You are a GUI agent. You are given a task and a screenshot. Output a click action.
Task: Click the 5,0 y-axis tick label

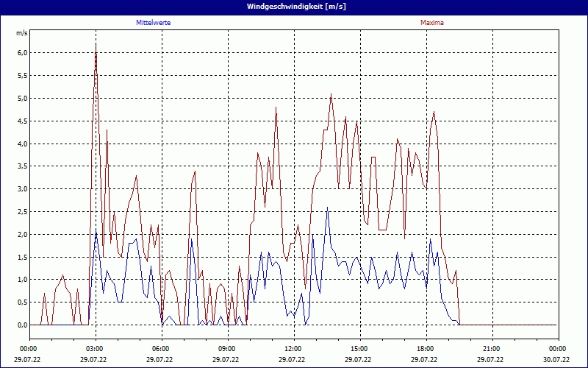22,99
